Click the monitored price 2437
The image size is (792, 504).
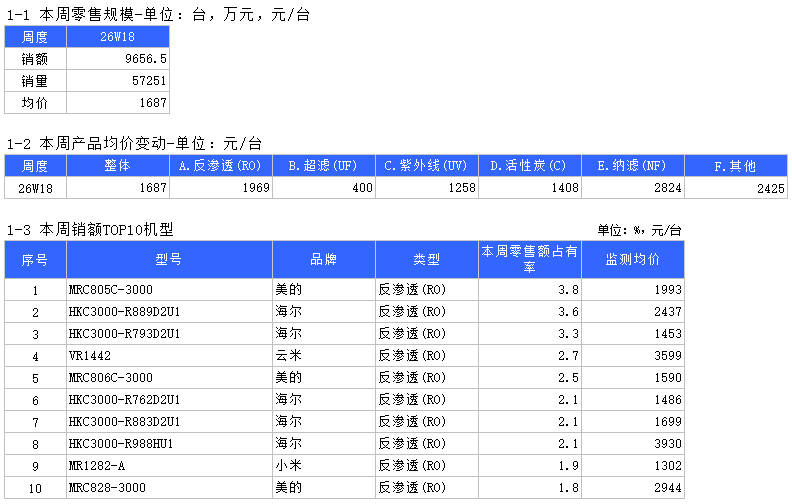668,312
